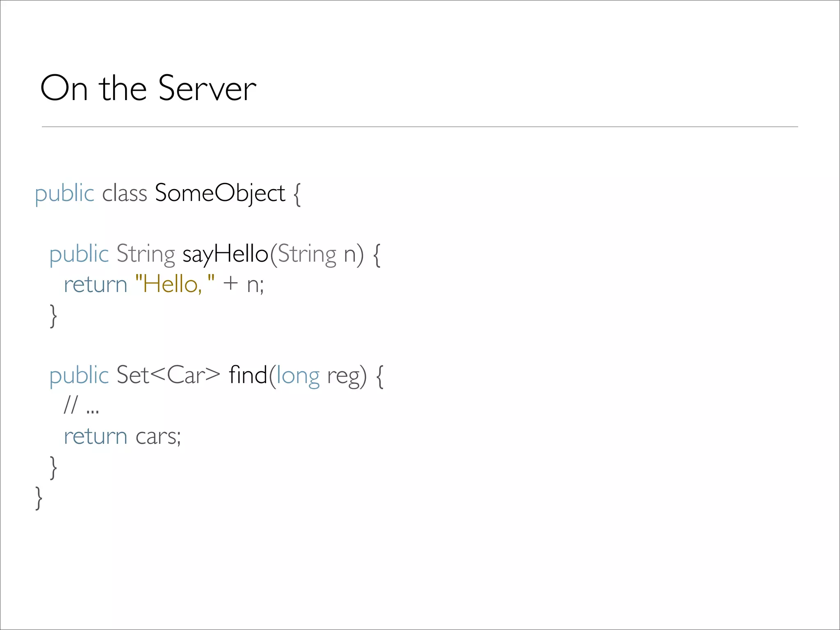Click "public" before the class keyword

coord(64,194)
